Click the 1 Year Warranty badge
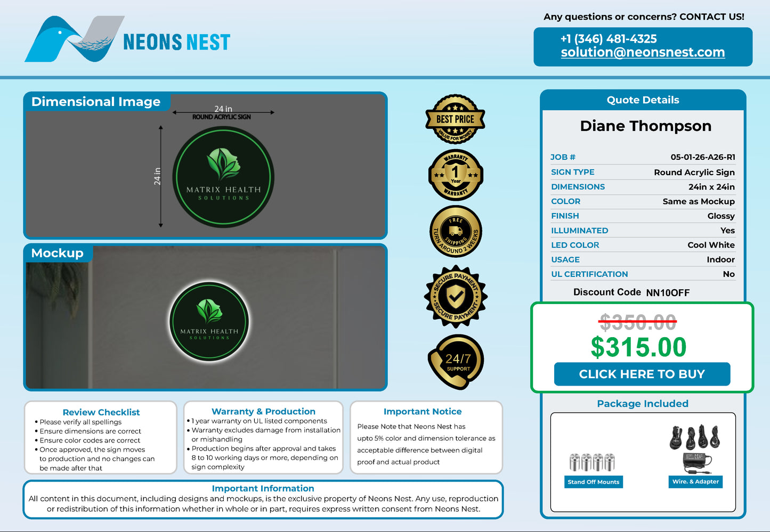 click(456, 175)
